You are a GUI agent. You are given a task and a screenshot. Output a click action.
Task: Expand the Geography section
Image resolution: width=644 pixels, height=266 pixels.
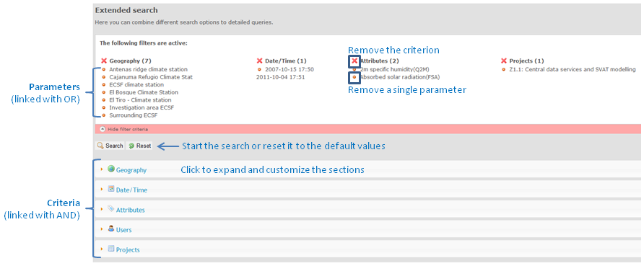pyautogui.click(x=131, y=169)
